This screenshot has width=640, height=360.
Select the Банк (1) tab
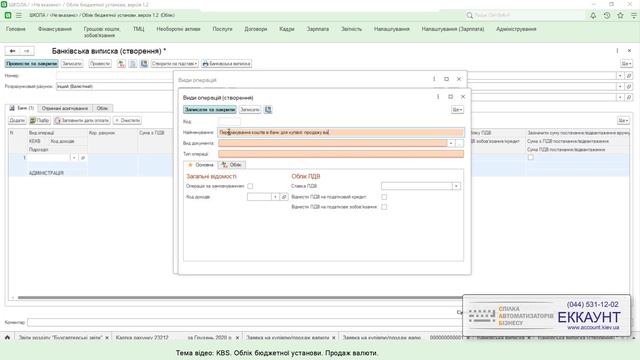coord(22,108)
